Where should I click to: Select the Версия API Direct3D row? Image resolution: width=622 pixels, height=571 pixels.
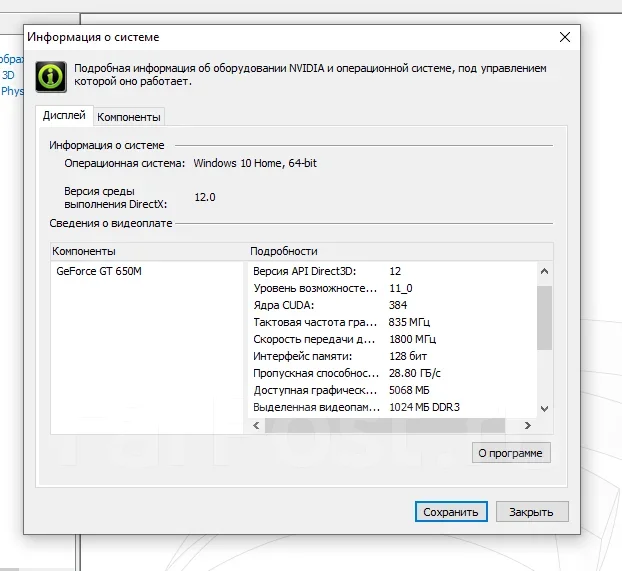pyautogui.click(x=393, y=271)
